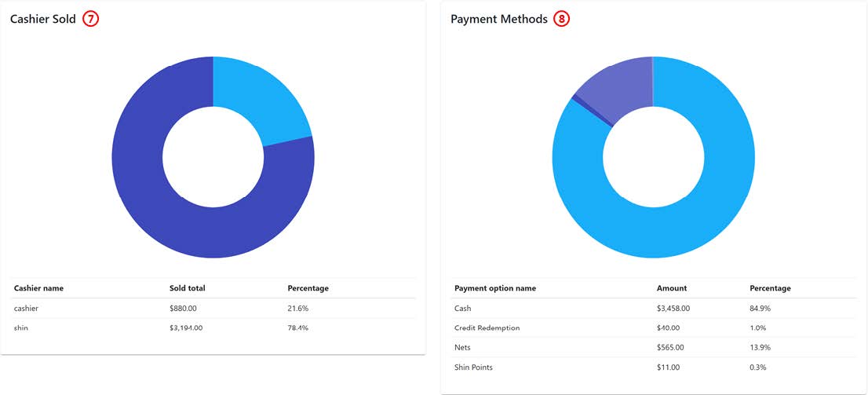Click the Amount column header

click(671, 288)
